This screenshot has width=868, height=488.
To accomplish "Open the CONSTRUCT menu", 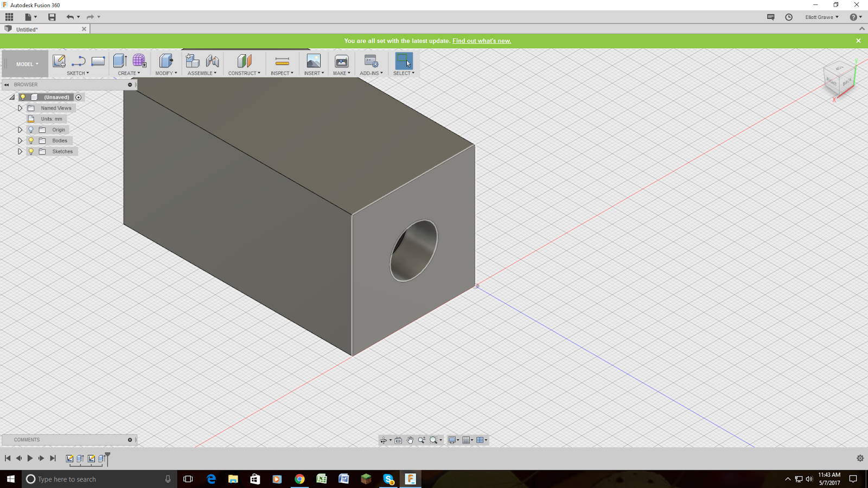I will pos(244,73).
